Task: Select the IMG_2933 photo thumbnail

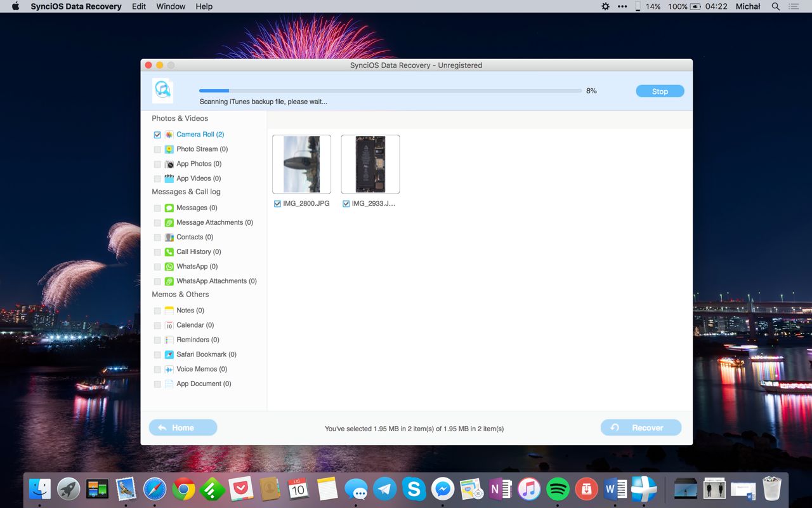Action: click(x=370, y=164)
